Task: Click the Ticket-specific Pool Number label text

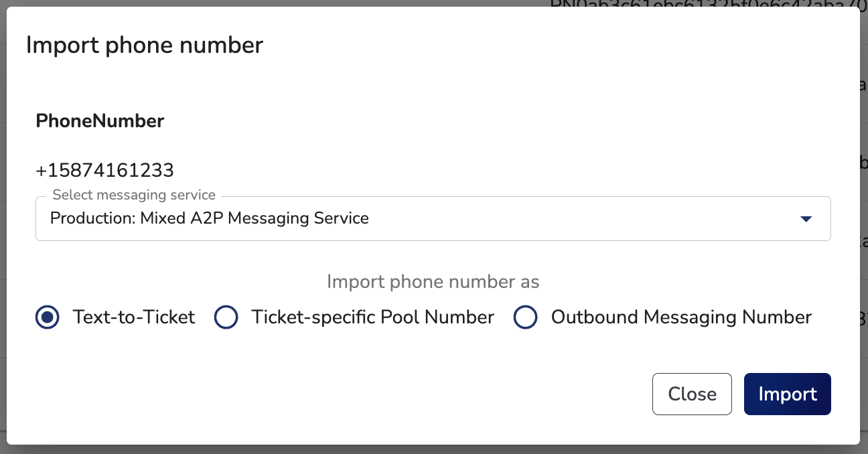Action: pyautogui.click(x=372, y=317)
